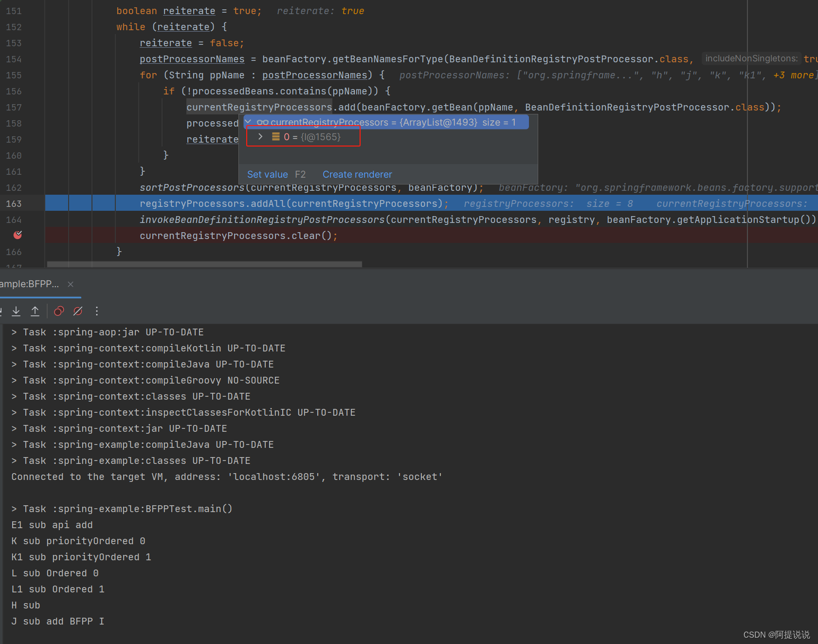The height and width of the screenshot is (644, 818).
Task: Click currentRegistryProcessors.clear() statement
Action: tap(238, 236)
